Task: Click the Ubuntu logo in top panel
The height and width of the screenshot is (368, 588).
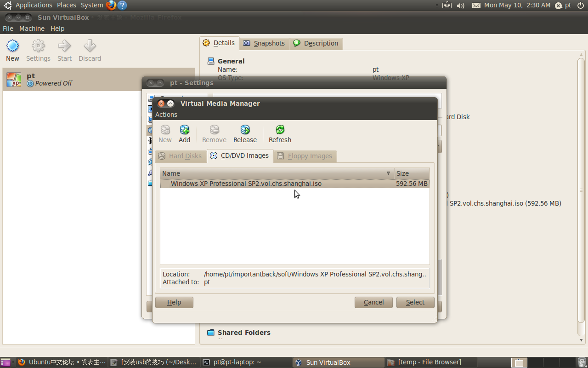Action: pyautogui.click(x=7, y=5)
